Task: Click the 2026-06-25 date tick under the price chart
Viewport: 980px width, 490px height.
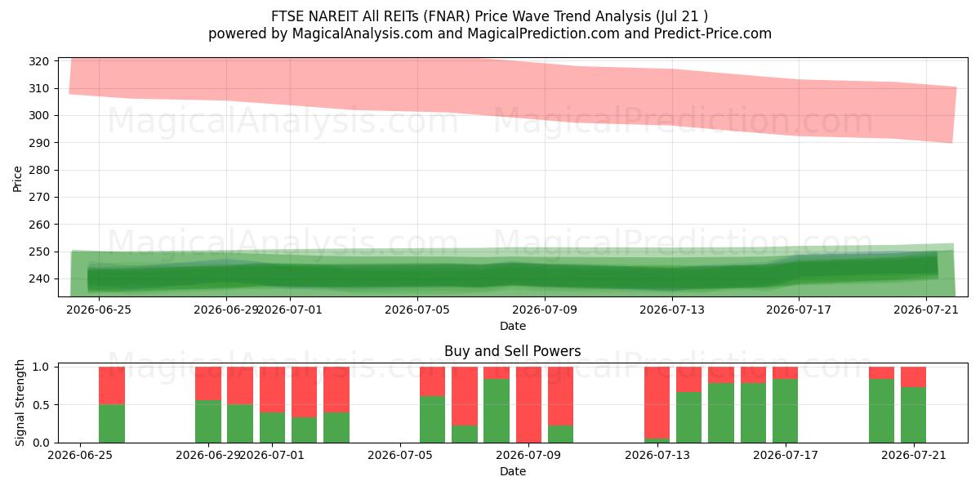Action: [99, 310]
